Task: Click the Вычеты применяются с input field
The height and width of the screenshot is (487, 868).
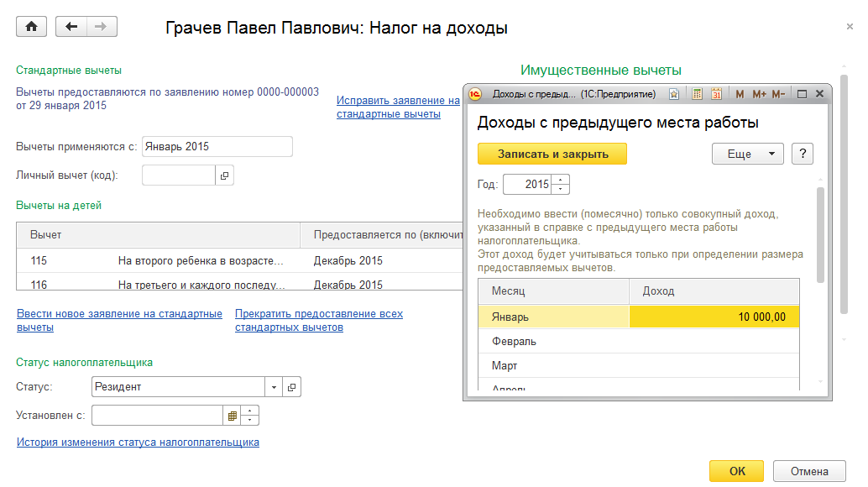Action: (217, 147)
